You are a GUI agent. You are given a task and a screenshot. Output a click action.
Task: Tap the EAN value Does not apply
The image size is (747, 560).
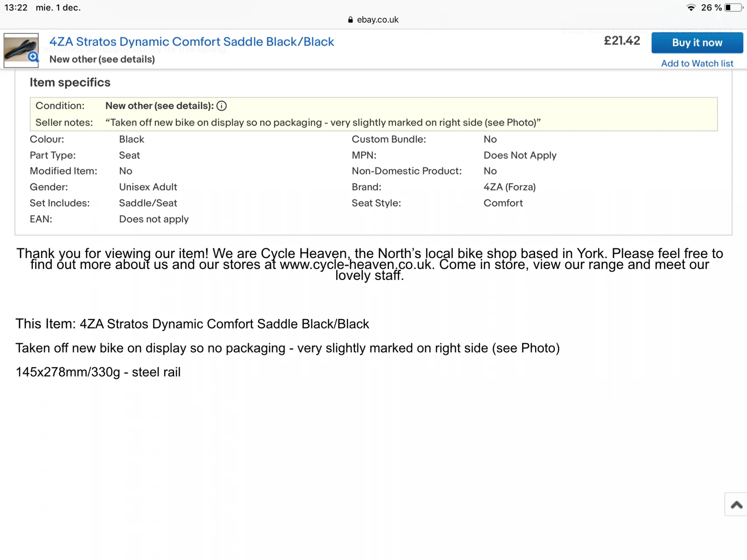tap(154, 219)
